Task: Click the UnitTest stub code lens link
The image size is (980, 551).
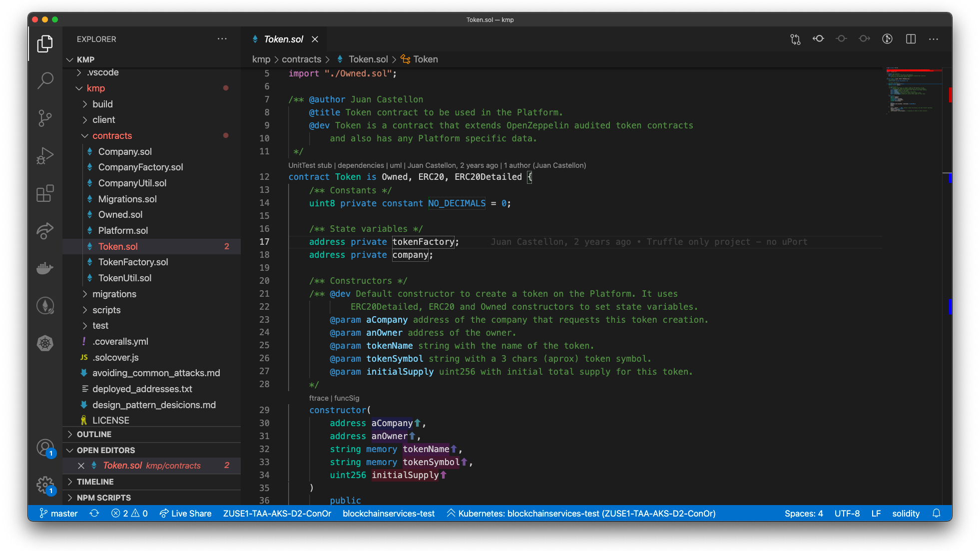Action: pos(310,165)
